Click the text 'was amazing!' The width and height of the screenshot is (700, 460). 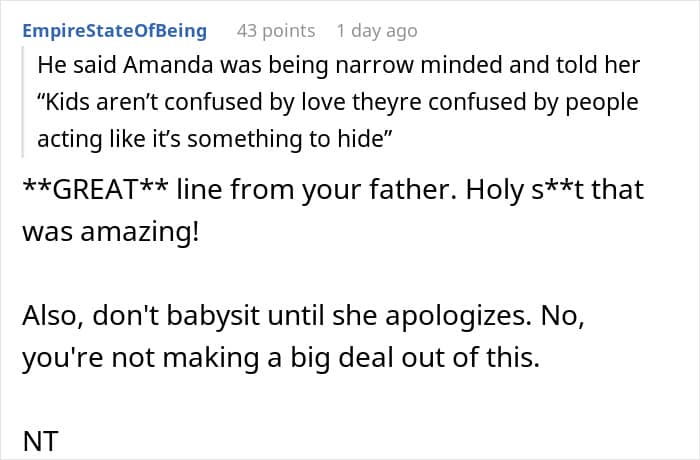[x=111, y=232]
